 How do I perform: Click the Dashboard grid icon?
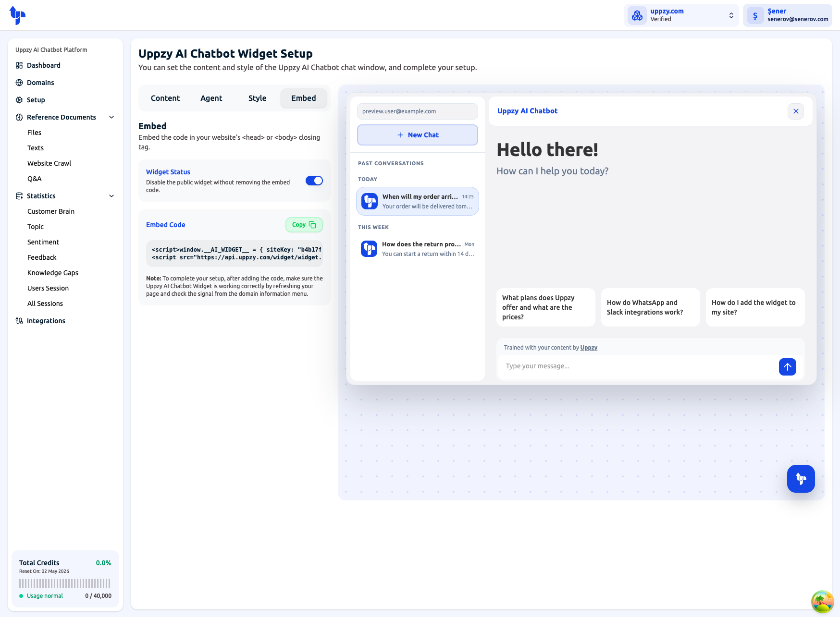19,65
